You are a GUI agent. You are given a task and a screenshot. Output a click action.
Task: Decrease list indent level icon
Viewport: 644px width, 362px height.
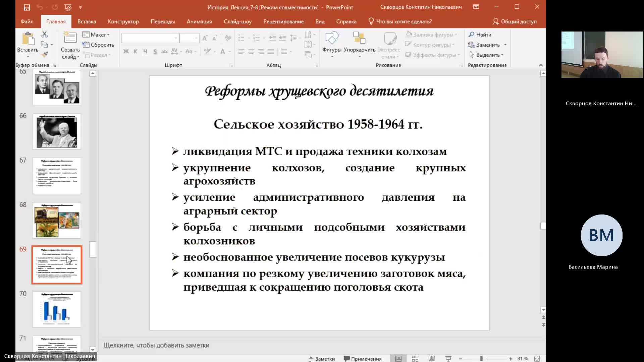coord(273,38)
